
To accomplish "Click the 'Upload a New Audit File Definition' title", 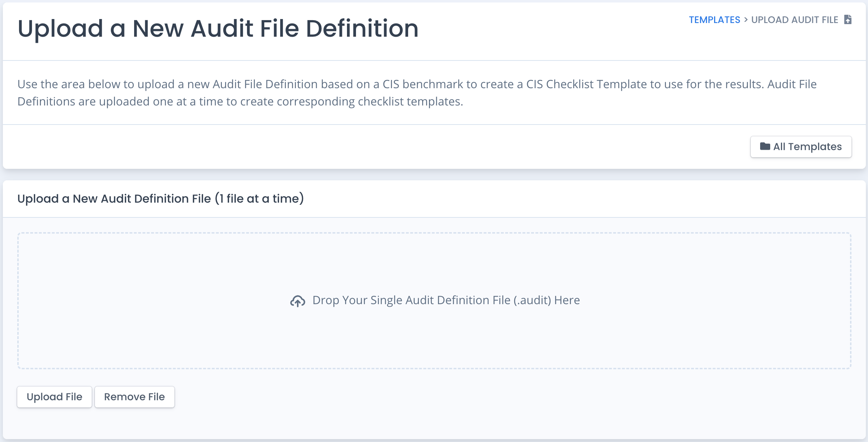I will (x=218, y=28).
